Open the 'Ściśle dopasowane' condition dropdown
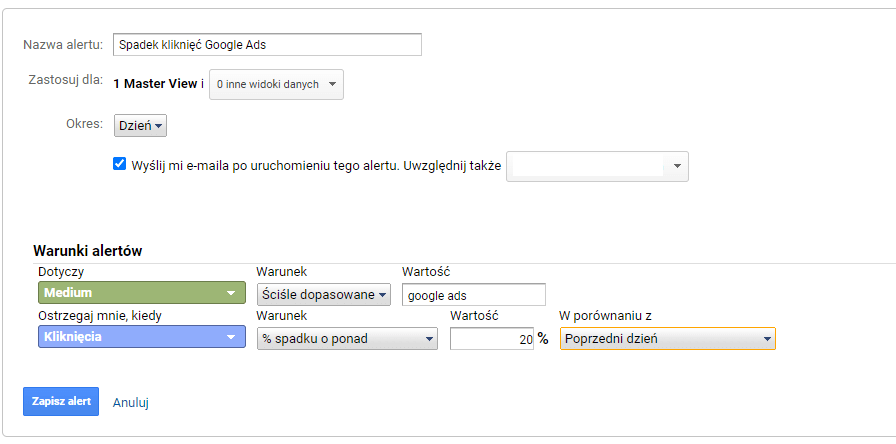Image resolution: width=896 pixels, height=444 pixels. [x=324, y=295]
